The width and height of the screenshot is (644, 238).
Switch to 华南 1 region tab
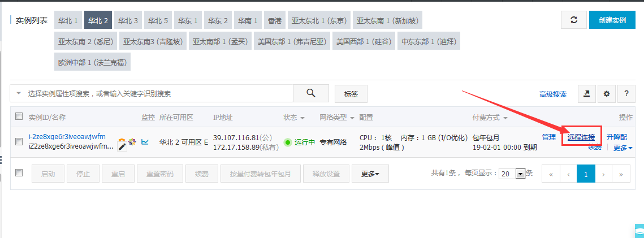248,20
